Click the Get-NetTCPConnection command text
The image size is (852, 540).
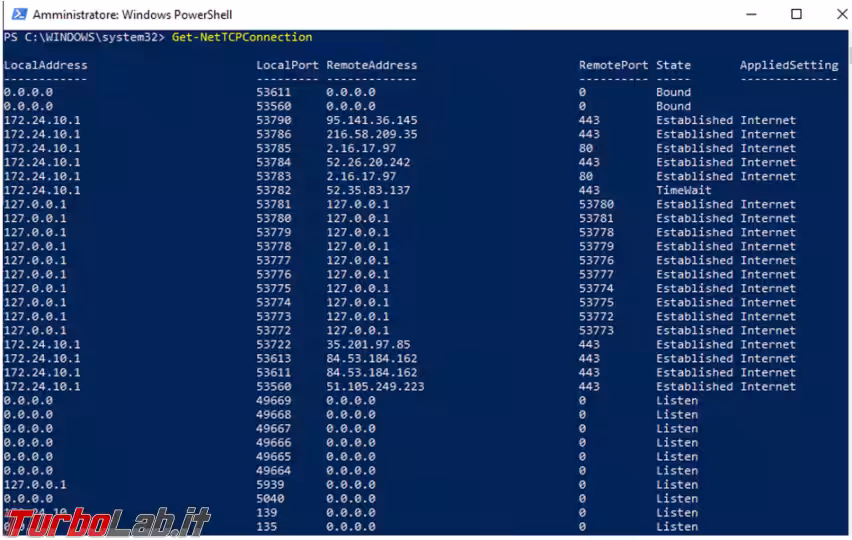click(x=242, y=37)
